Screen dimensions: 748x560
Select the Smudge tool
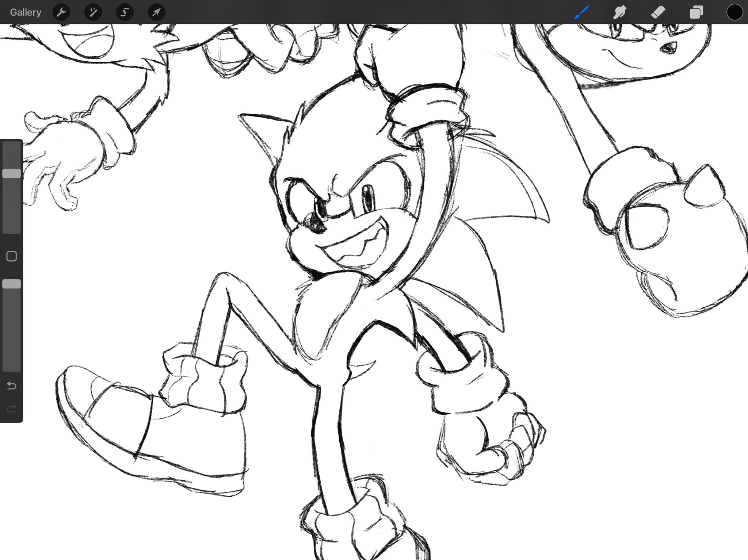(x=620, y=12)
